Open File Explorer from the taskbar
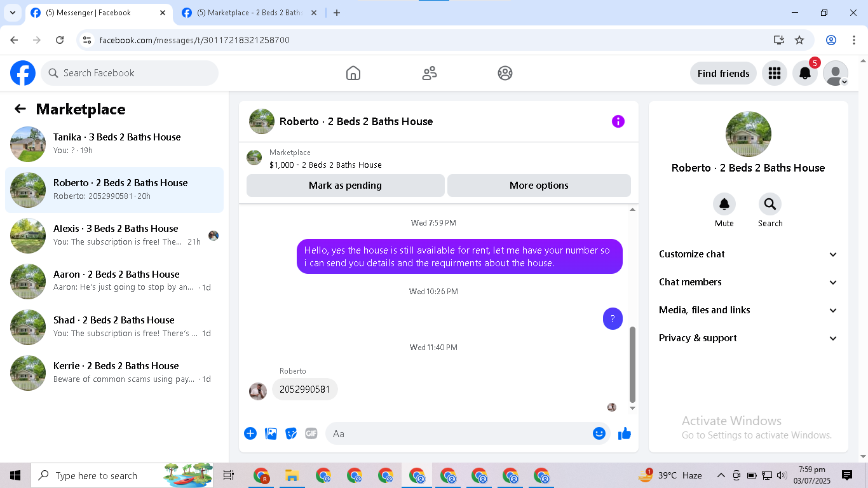Viewport: 868px width, 488px height. point(292,475)
